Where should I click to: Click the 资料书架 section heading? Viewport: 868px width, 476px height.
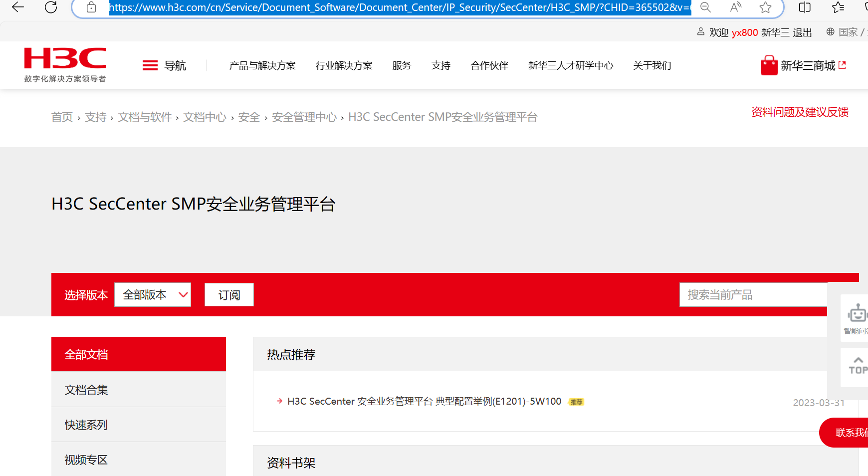[x=291, y=463]
